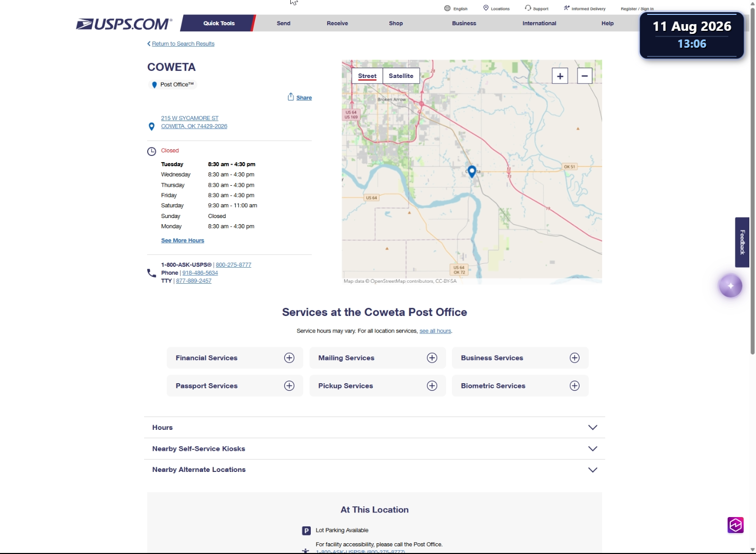756x554 pixels.
Task: Click the date and time overlay widget
Action: pos(691,35)
